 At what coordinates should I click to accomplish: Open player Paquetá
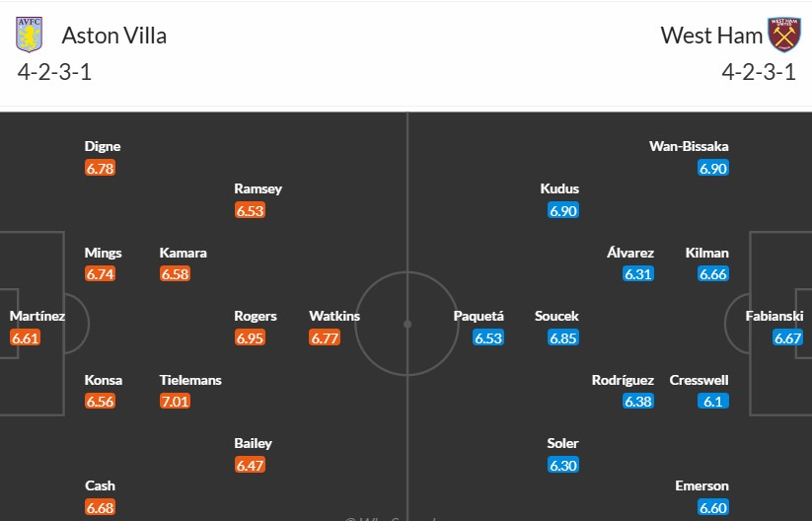point(479,316)
